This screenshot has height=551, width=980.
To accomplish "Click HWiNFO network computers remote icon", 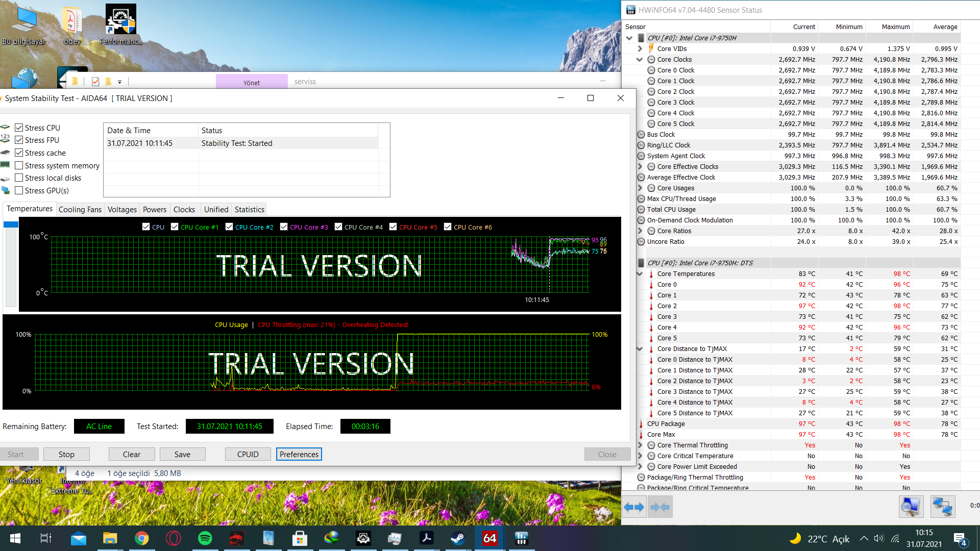I will click(942, 507).
